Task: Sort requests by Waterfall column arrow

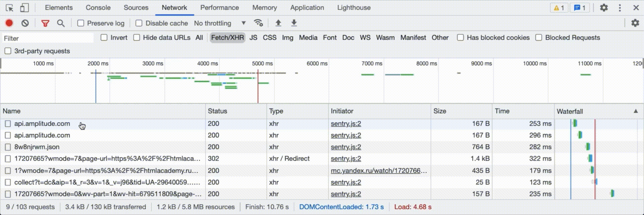Action: (x=635, y=111)
